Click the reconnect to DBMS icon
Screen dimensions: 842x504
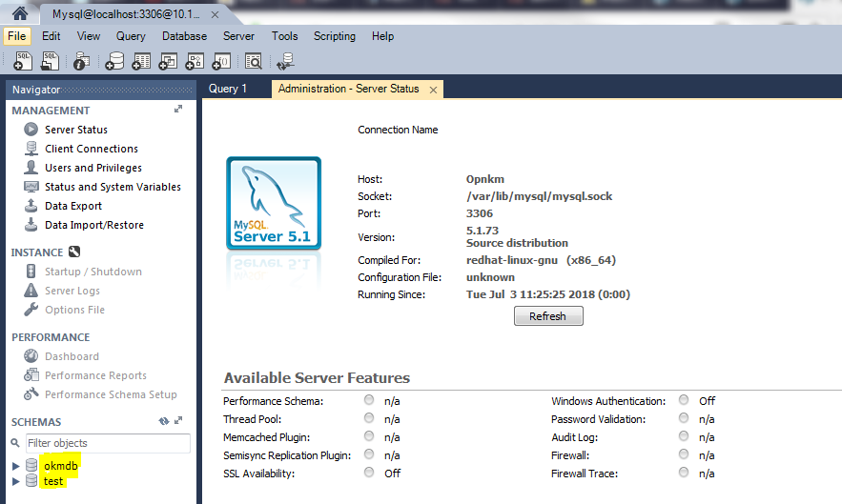coord(284,62)
